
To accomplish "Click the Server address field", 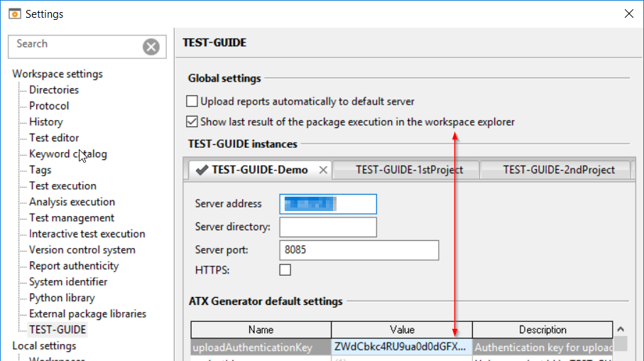I will coord(328,204).
